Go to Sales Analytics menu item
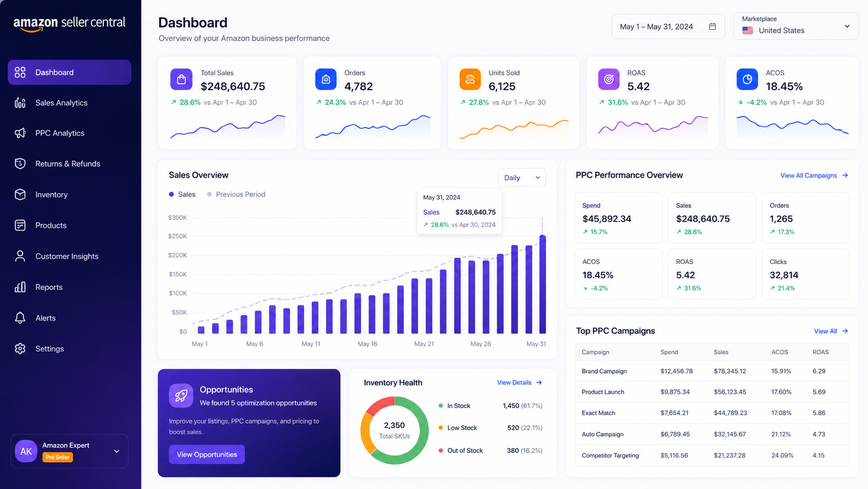Image resolution: width=868 pixels, height=489 pixels. [x=70, y=103]
